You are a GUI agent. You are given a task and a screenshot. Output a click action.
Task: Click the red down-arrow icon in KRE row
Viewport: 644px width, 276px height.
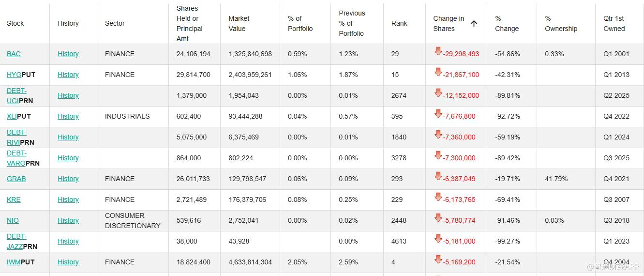click(x=438, y=197)
